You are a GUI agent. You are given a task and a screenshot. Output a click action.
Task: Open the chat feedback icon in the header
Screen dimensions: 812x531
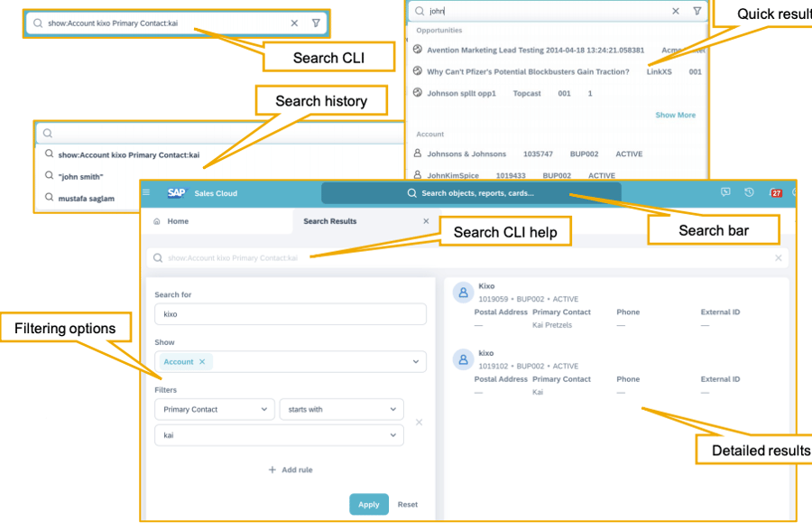725,192
